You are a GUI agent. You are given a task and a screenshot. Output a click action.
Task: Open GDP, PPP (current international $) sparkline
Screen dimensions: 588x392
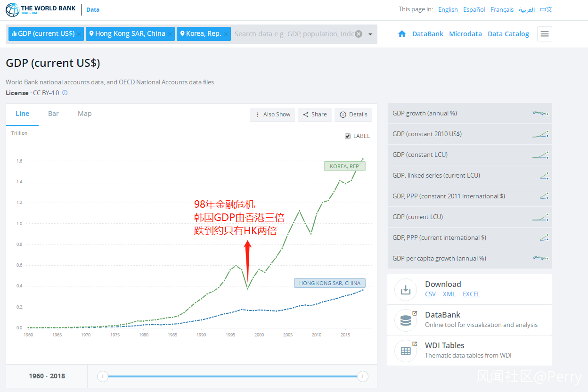544,237
